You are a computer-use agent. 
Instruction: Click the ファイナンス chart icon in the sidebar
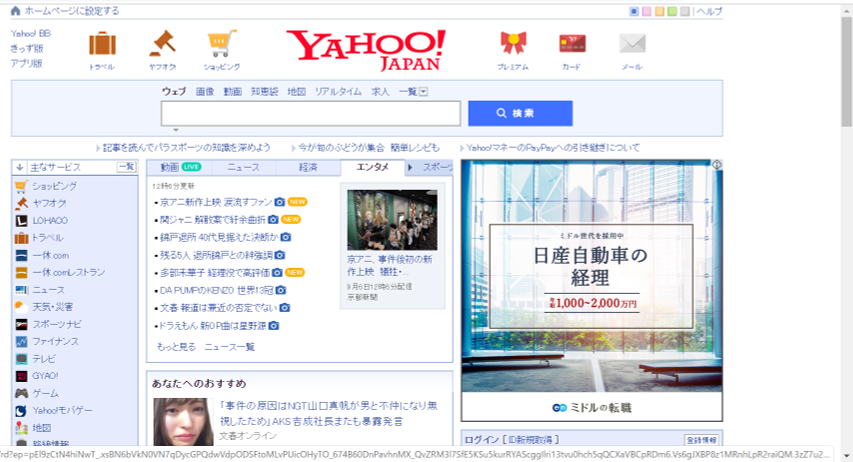click(x=21, y=342)
